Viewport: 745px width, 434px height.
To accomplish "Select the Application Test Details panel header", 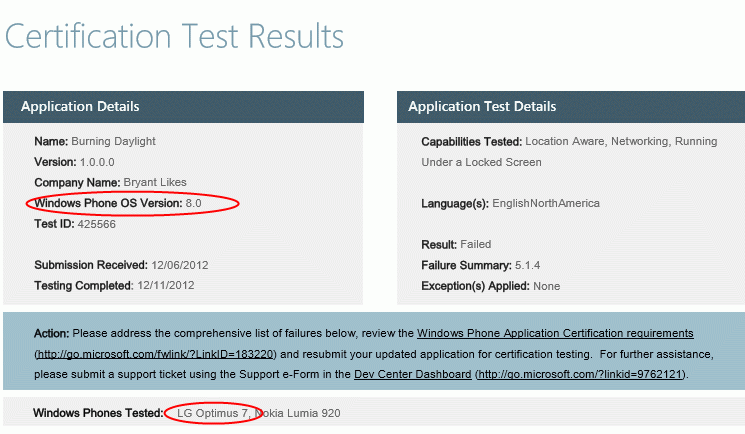I will click(x=571, y=106).
